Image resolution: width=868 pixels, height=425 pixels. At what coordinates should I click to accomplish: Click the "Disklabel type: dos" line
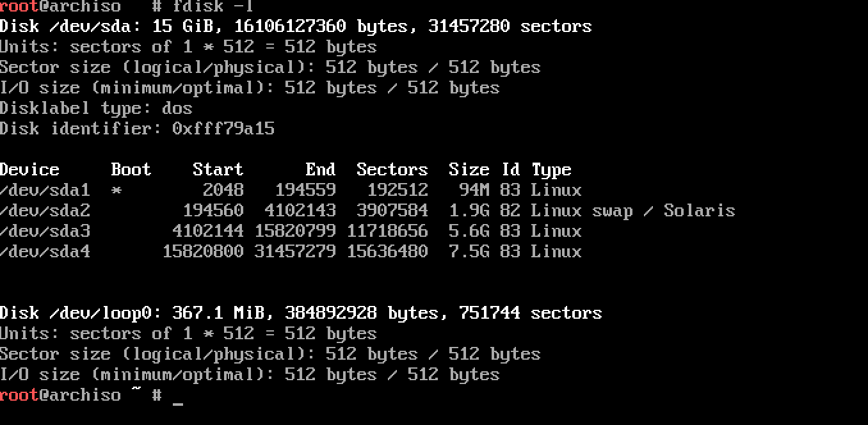pyautogui.click(x=96, y=108)
